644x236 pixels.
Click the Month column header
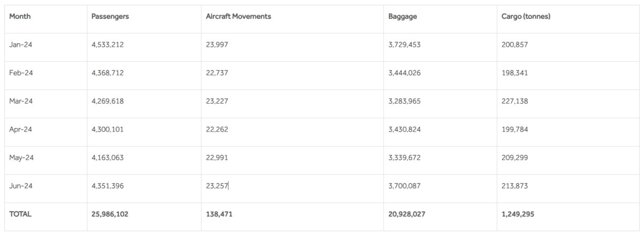coord(20,17)
